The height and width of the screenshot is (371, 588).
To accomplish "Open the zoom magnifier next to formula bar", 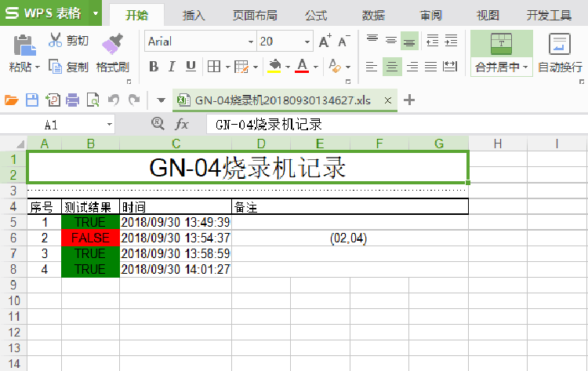I will tap(158, 124).
